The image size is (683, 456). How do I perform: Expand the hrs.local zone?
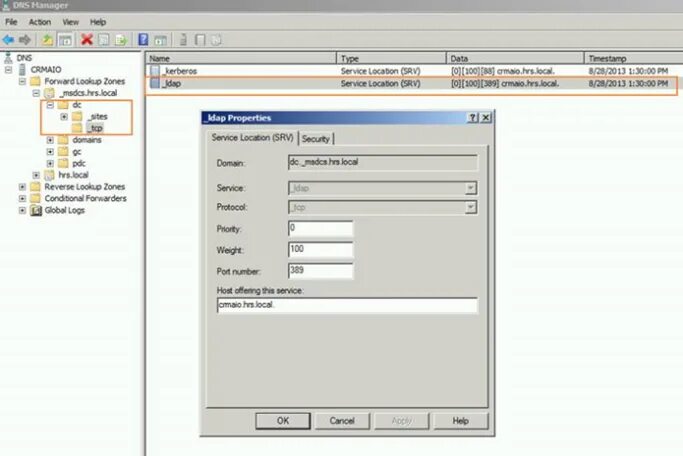click(x=36, y=175)
